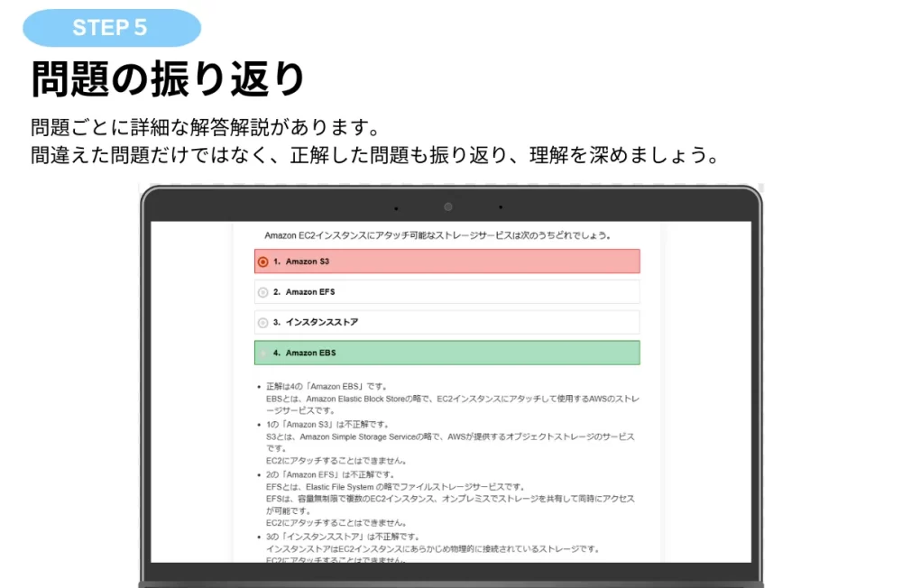Click the STEP 5 badge

(111, 28)
